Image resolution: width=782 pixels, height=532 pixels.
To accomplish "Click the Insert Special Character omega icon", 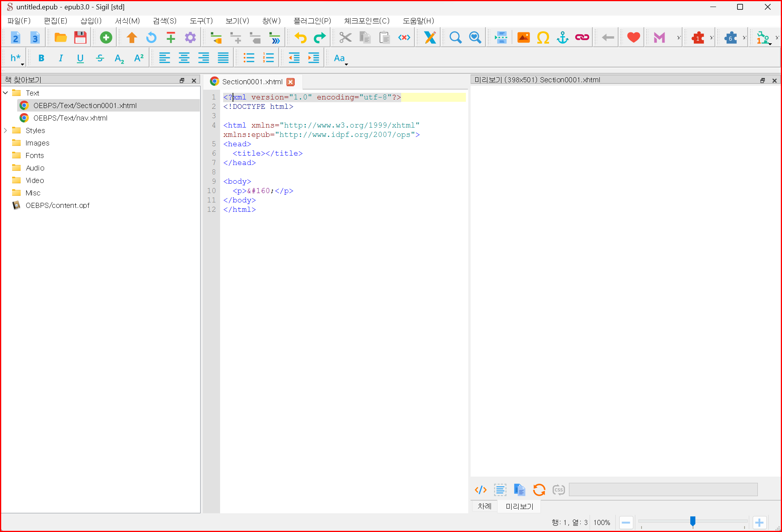I will tap(543, 37).
